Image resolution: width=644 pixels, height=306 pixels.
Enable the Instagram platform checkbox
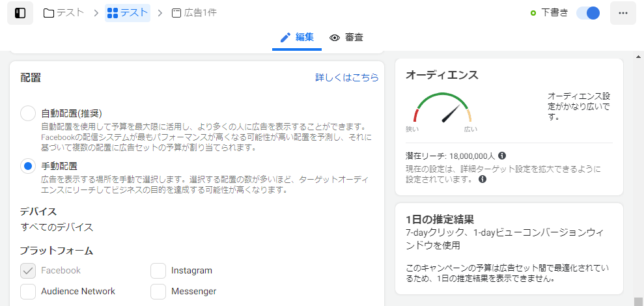[158, 271]
